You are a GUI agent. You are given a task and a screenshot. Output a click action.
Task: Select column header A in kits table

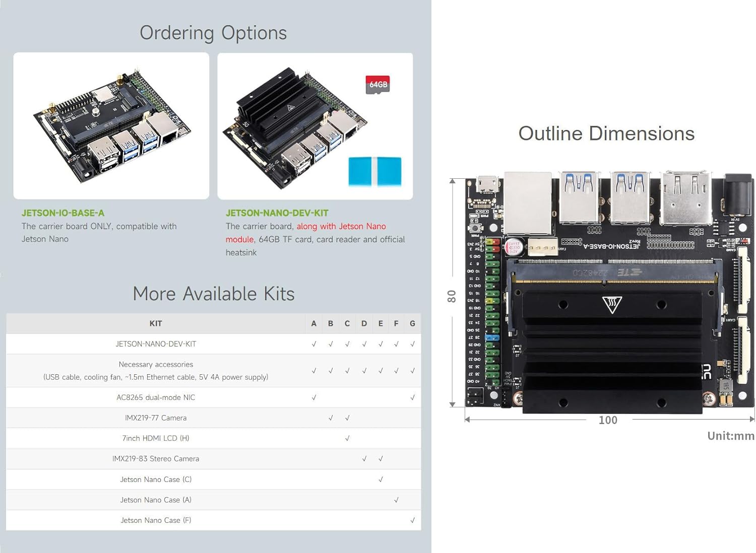tap(314, 323)
